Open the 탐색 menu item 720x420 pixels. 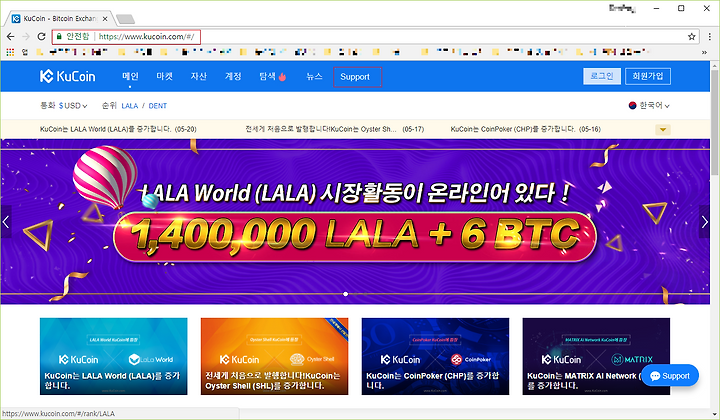(x=267, y=76)
